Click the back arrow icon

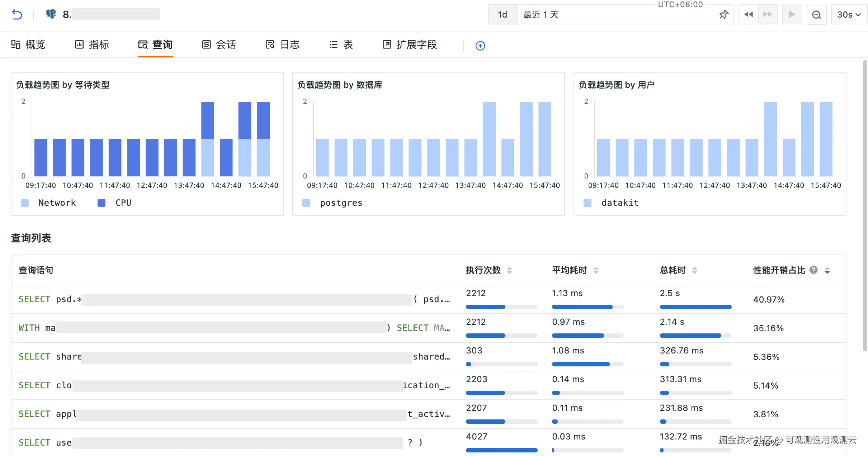coord(17,15)
